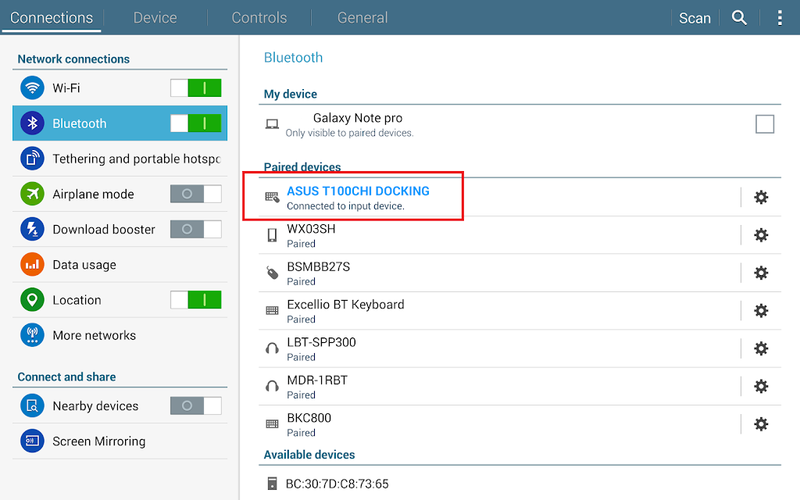This screenshot has height=500, width=800.
Task: Select available device BC:30:7D:C8:73:65
Action: (x=520, y=483)
